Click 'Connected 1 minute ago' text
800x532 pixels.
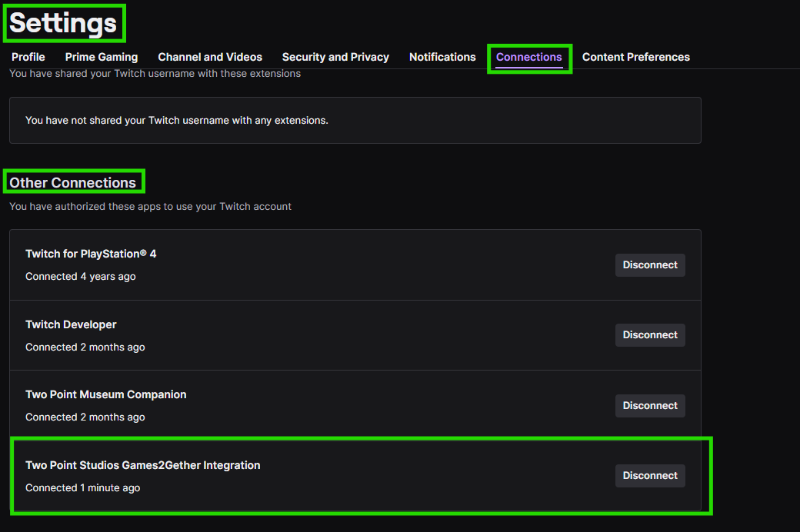[82, 487]
